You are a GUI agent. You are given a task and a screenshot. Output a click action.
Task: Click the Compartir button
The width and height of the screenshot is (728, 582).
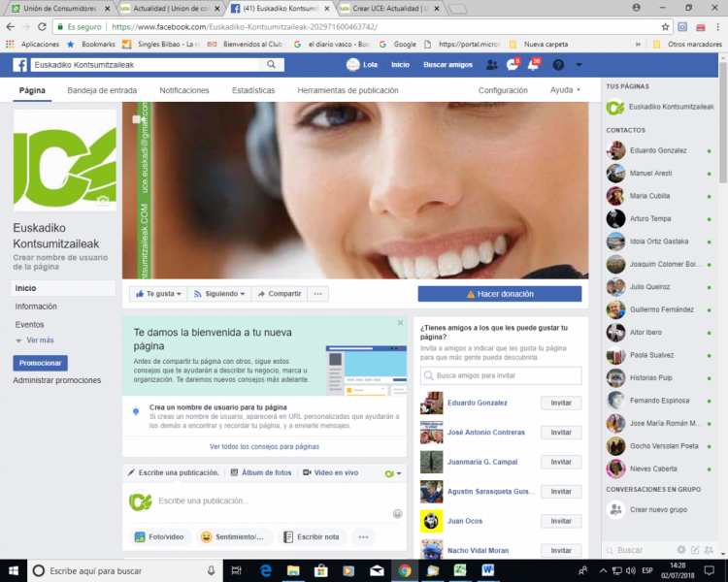[x=279, y=293]
